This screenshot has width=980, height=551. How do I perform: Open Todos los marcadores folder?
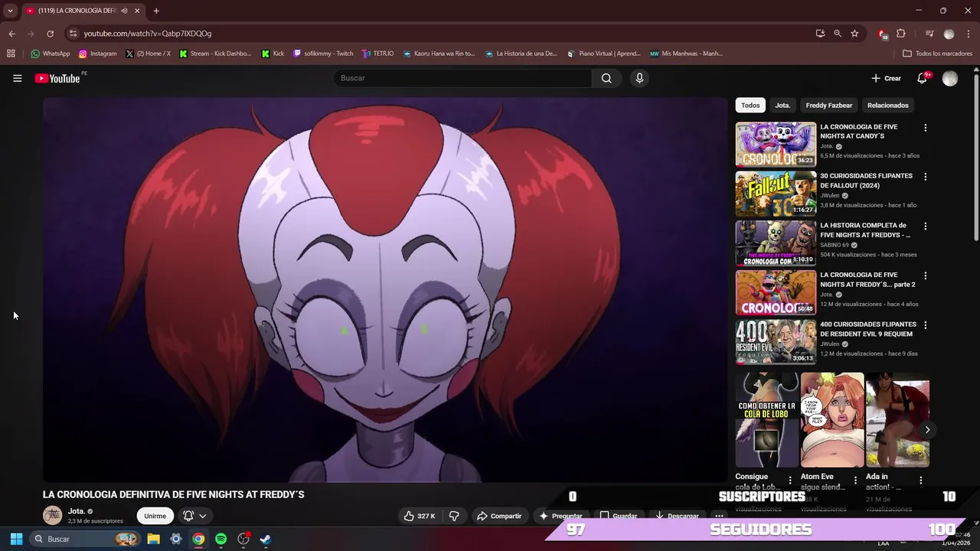(938, 54)
